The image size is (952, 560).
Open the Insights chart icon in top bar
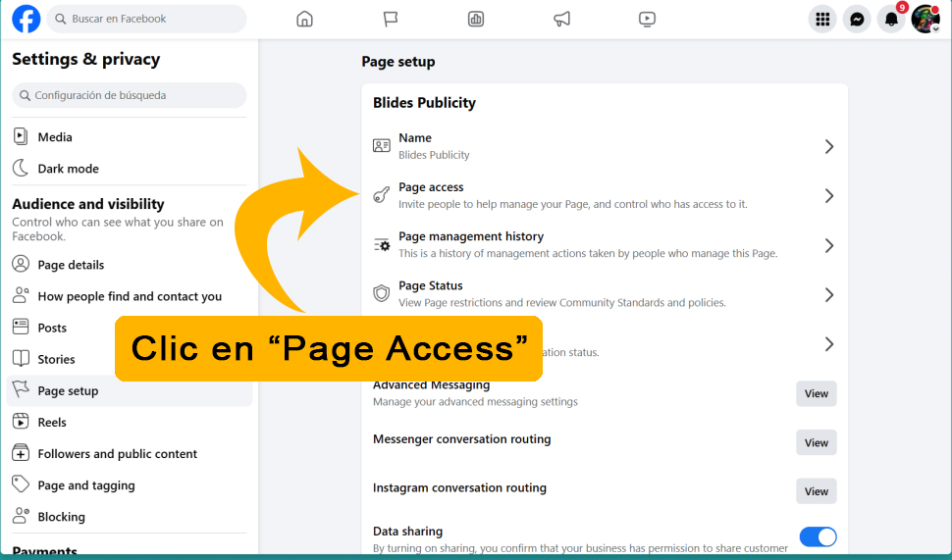pos(476,19)
